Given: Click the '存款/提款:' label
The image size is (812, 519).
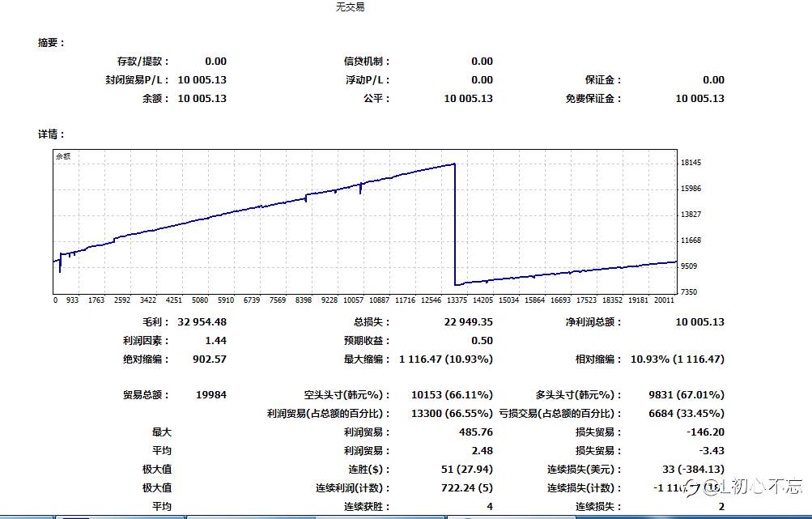Looking at the screenshot, I should pos(143,61).
